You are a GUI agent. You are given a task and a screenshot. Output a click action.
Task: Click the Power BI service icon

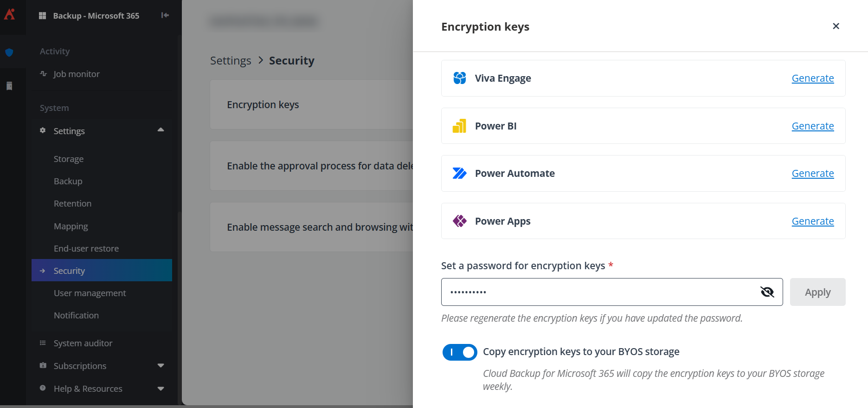[459, 126]
